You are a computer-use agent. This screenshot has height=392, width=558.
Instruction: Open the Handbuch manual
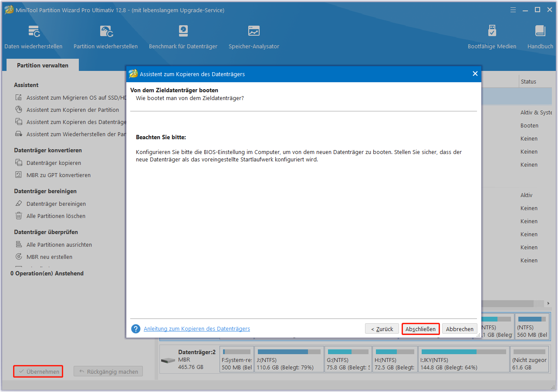540,37
